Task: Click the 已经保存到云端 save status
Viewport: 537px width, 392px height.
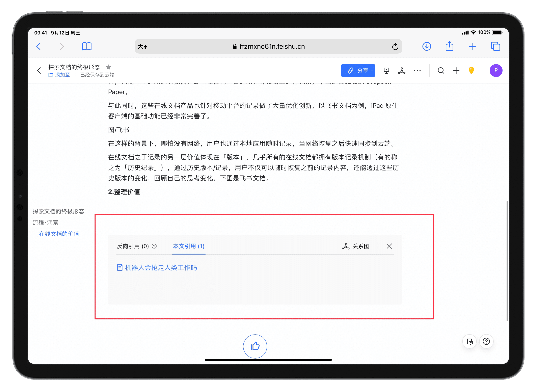Action: click(97, 75)
